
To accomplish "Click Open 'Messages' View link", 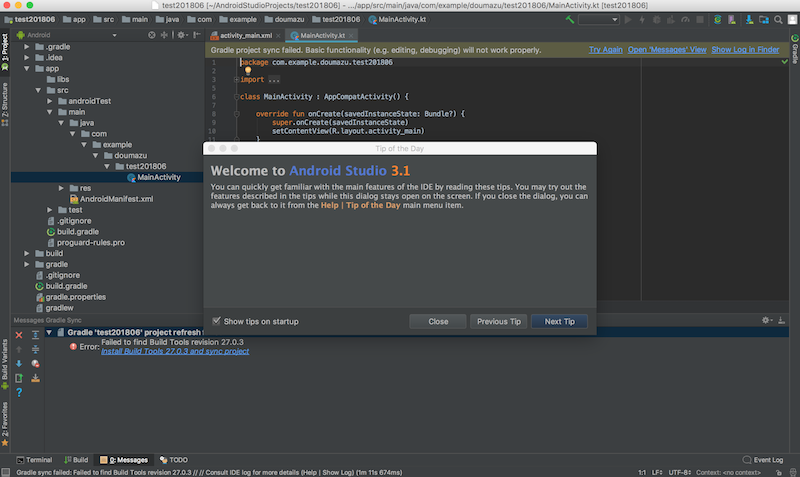I will 667,49.
